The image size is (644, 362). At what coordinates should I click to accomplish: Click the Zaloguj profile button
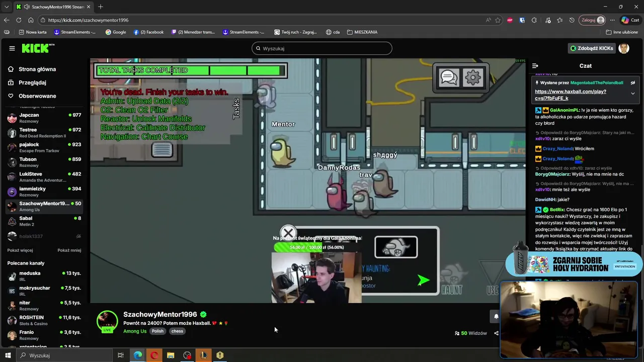(593, 20)
